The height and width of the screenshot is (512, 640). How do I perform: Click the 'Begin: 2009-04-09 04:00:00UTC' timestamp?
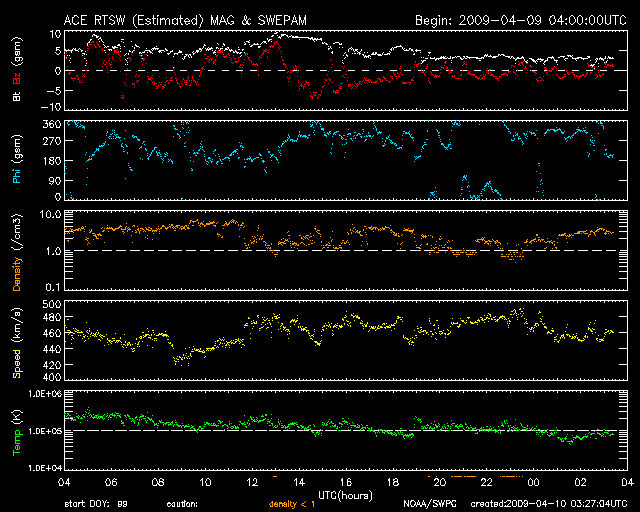coord(520,20)
